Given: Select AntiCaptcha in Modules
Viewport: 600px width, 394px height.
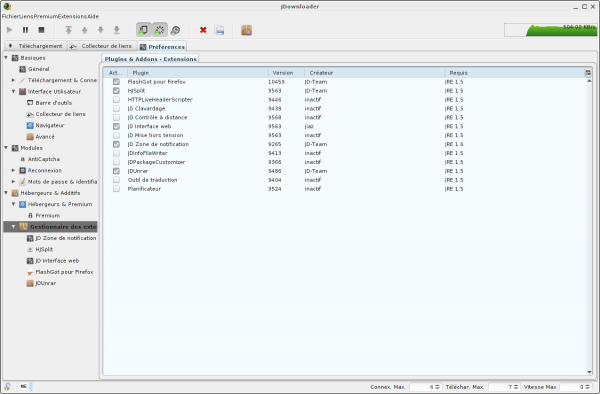Looking at the screenshot, I should pos(40,159).
